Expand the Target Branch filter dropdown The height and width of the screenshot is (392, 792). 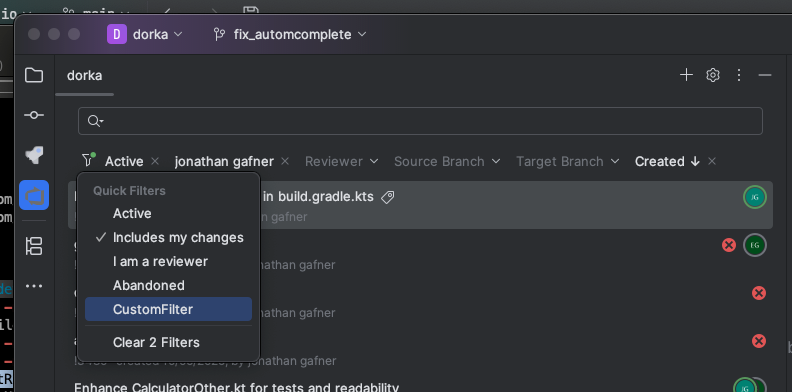(567, 161)
